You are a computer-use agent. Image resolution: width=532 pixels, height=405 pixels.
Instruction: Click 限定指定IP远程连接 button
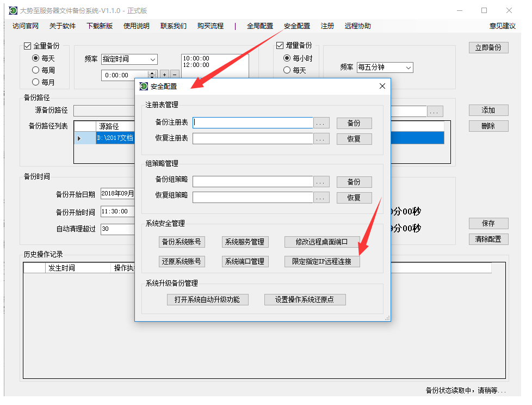(321, 261)
